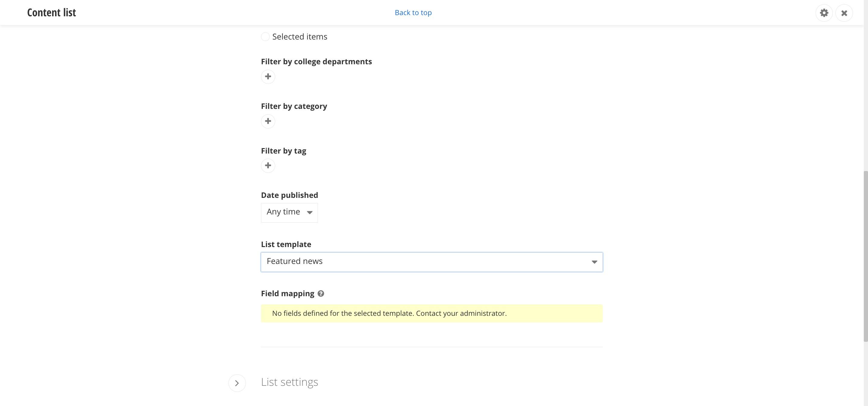This screenshot has width=868, height=406.
Task: Select the Selected items radio button
Action: tap(265, 36)
